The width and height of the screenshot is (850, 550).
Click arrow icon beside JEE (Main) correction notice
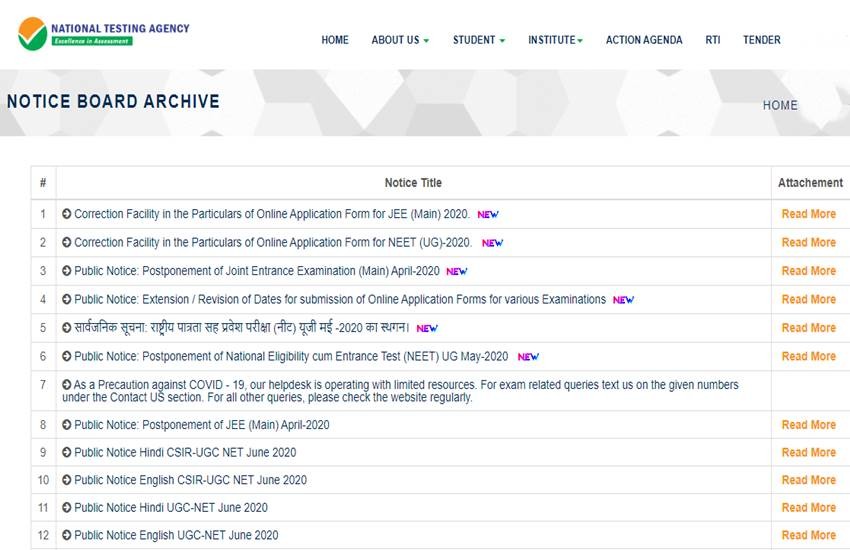coord(67,214)
